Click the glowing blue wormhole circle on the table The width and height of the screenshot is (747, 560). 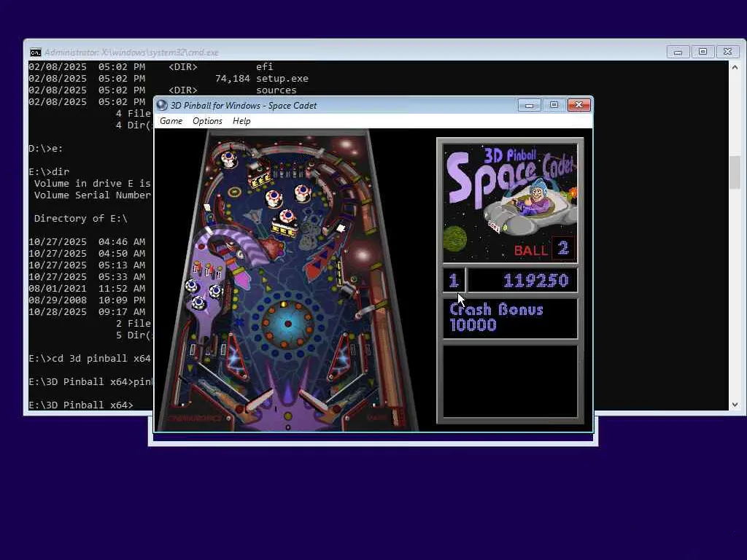(287, 323)
